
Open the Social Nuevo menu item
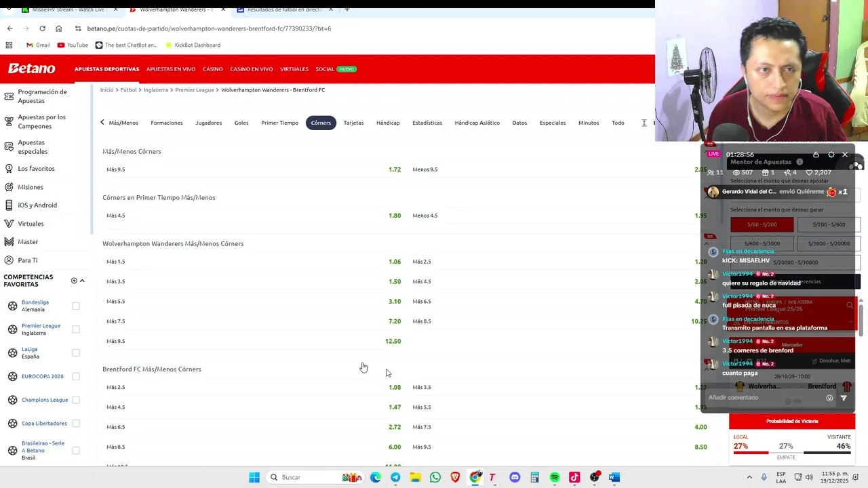click(336, 69)
